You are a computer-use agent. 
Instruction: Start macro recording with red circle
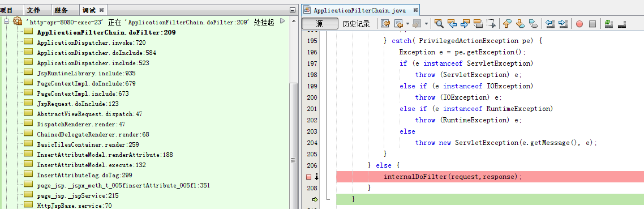click(579, 24)
